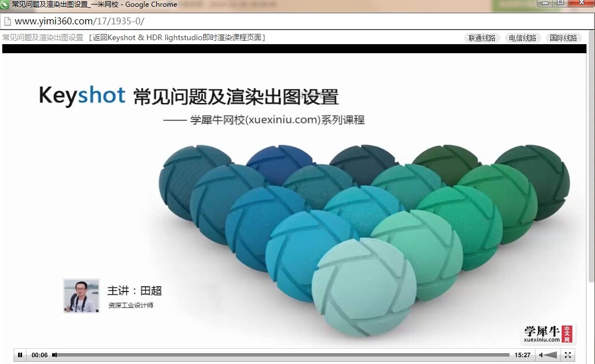The width and height of the screenshot is (595, 364).
Task: Click the video progress bar
Action: (281, 355)
